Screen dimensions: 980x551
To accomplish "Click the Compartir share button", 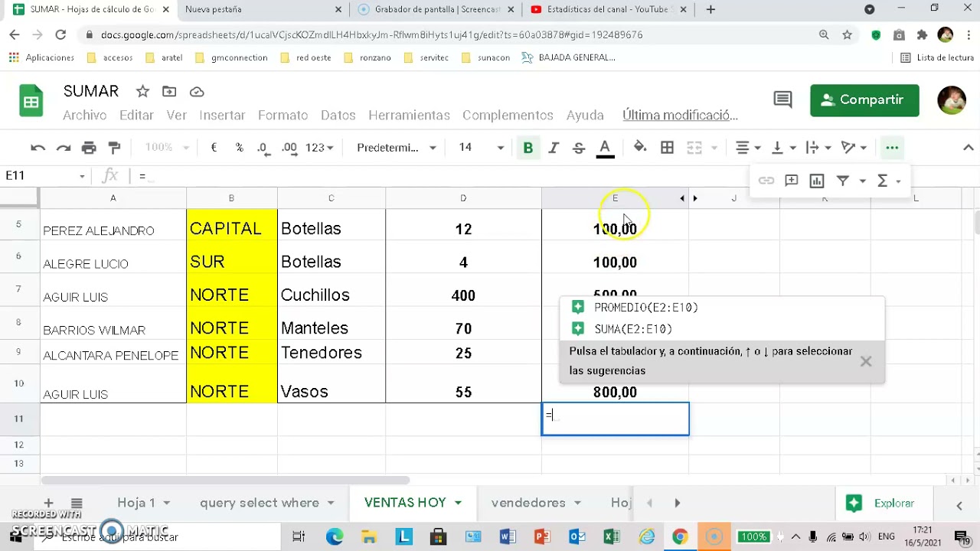I will 864,100.
